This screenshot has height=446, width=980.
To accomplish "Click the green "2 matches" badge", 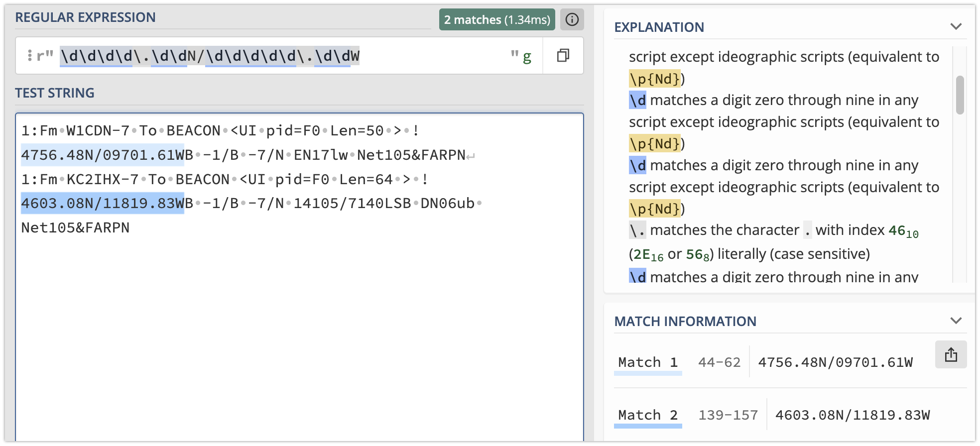I will (496, 20).
